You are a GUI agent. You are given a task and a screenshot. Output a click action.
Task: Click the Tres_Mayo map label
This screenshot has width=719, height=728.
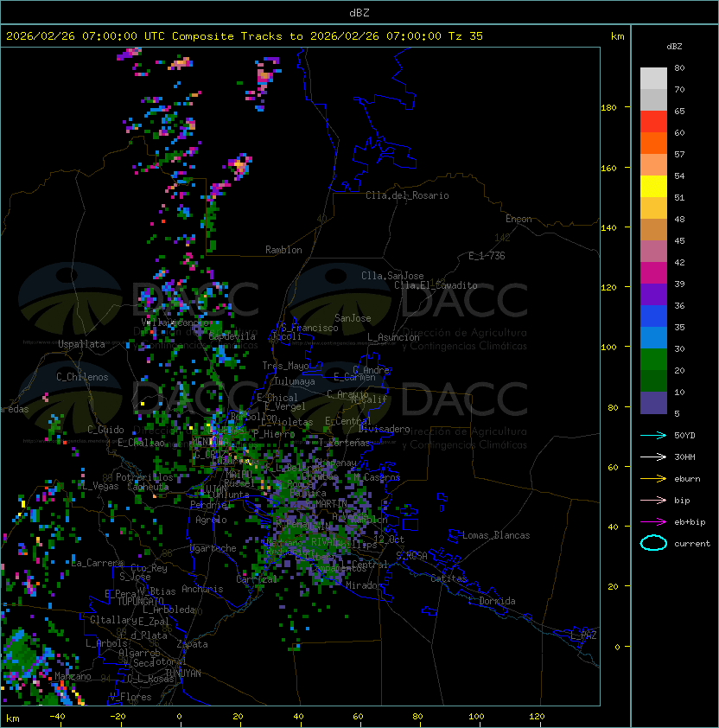pyautogui.click(x=285, y=366)
